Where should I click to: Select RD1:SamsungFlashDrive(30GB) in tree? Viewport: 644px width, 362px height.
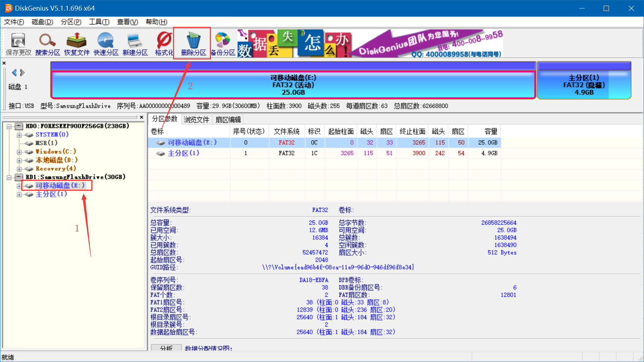(75, 177)
